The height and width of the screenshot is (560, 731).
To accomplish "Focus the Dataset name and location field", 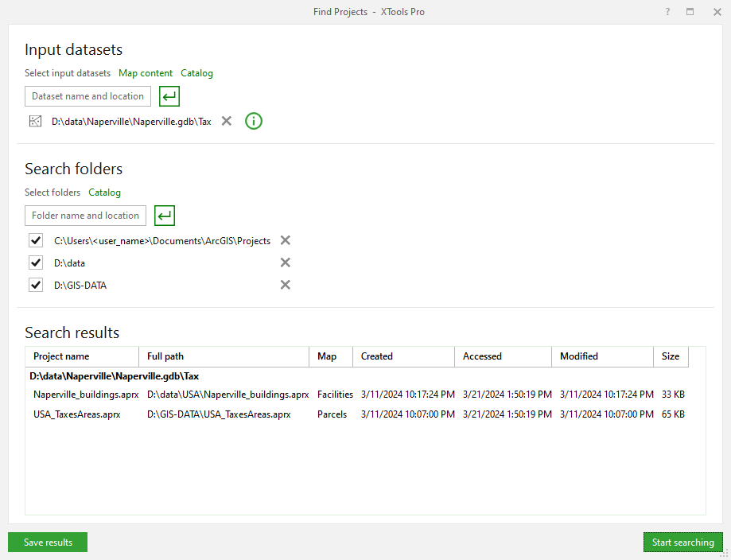I will coord(87,96).
